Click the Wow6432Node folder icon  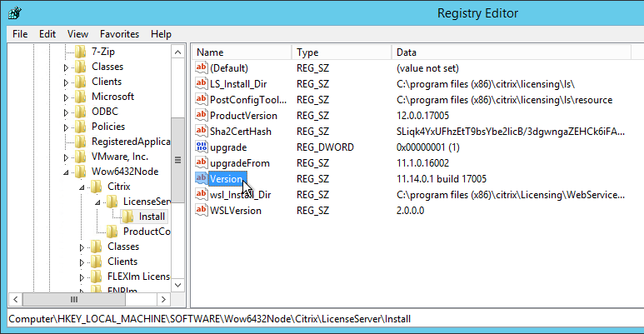(81, 172)
